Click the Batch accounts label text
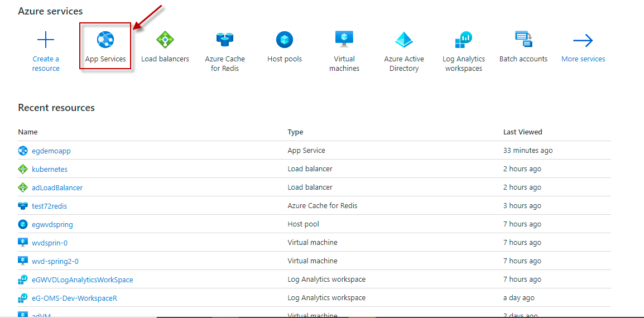Viewport: 644px width, 318px height. coord(523,59)
